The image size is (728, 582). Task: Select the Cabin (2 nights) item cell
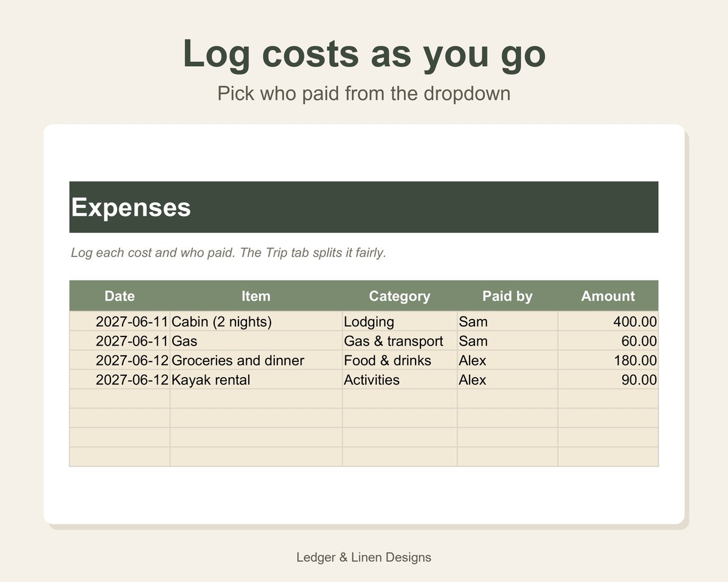256,321
